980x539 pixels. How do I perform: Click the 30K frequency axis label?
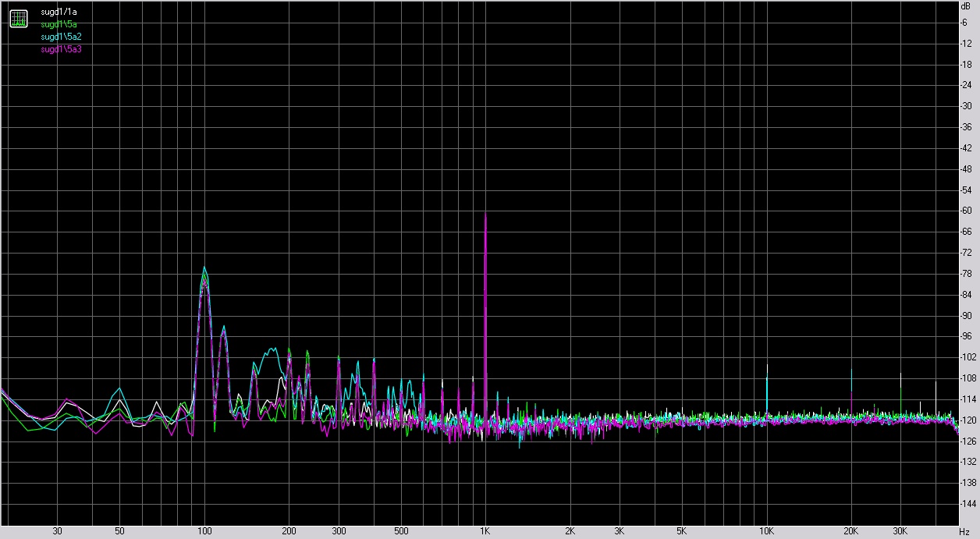900,531
